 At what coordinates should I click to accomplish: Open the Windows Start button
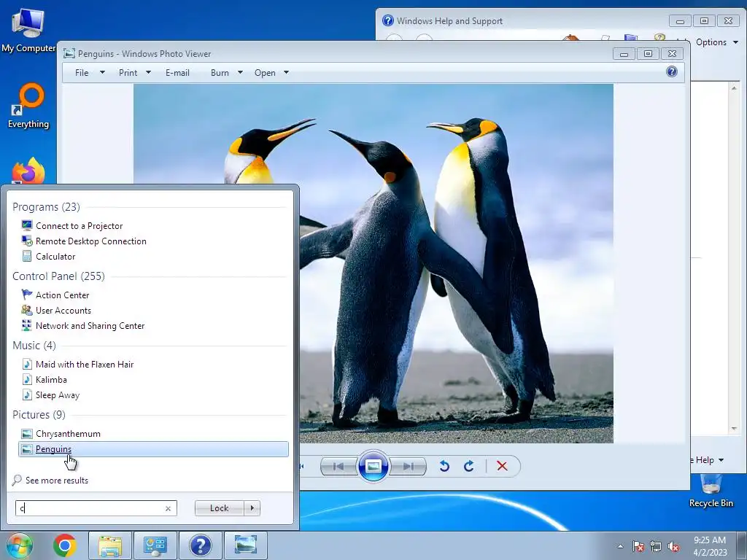19,545
